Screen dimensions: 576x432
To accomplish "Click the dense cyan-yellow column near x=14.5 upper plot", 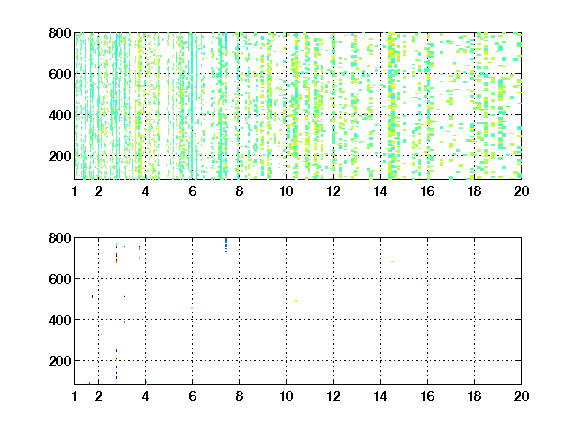I will (x=392, y=106).
